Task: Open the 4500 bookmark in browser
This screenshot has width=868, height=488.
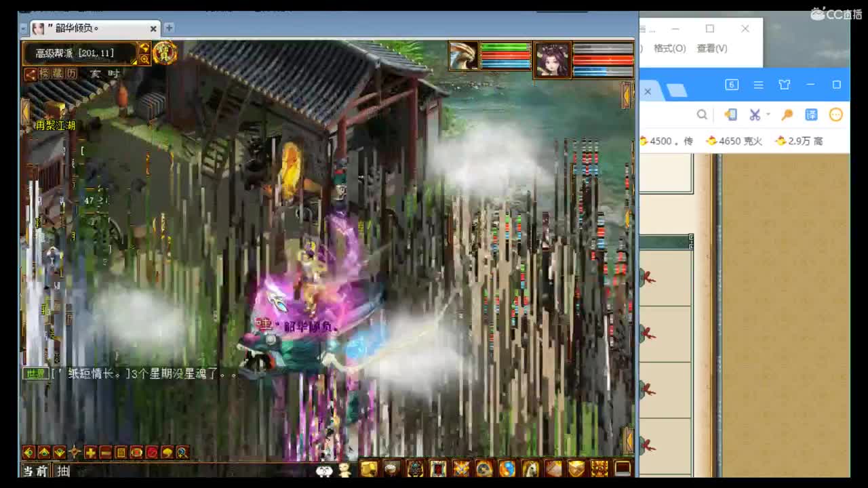Action: coord(667,141)
